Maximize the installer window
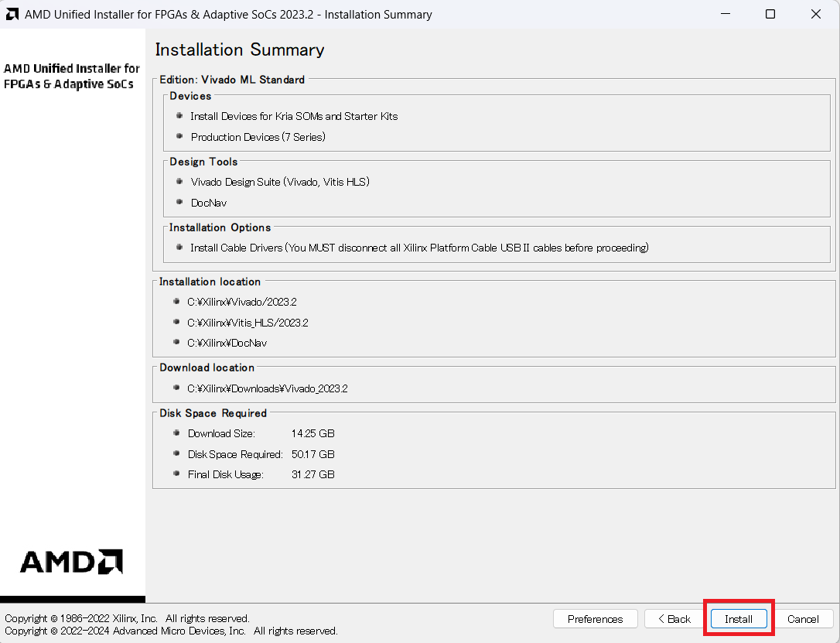 click(x=770, y=14)
